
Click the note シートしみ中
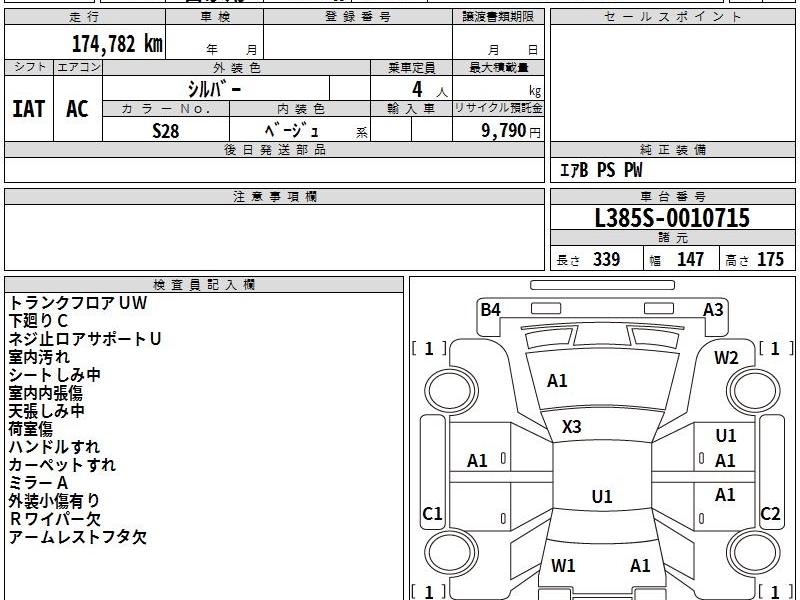tap(55, 375)
